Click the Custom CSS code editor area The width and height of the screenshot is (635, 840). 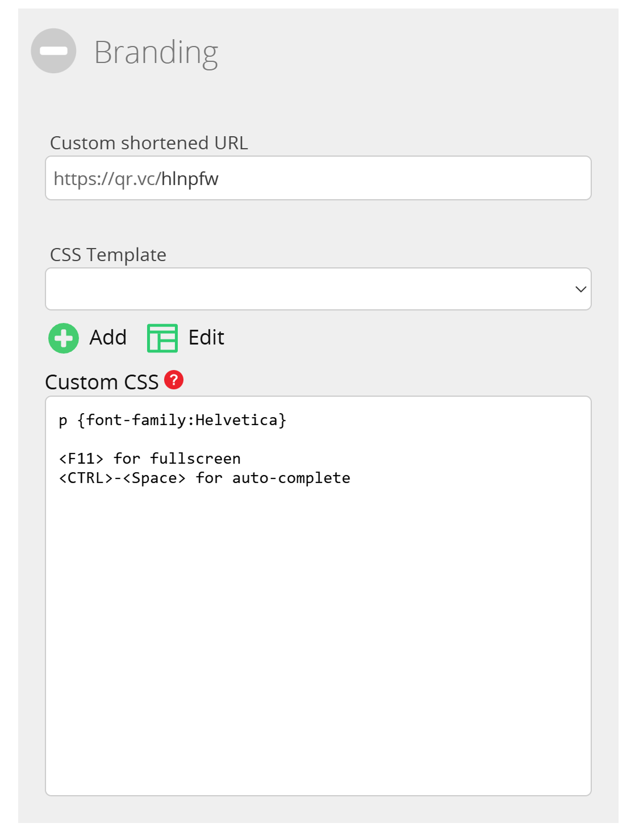coord(318,568)
